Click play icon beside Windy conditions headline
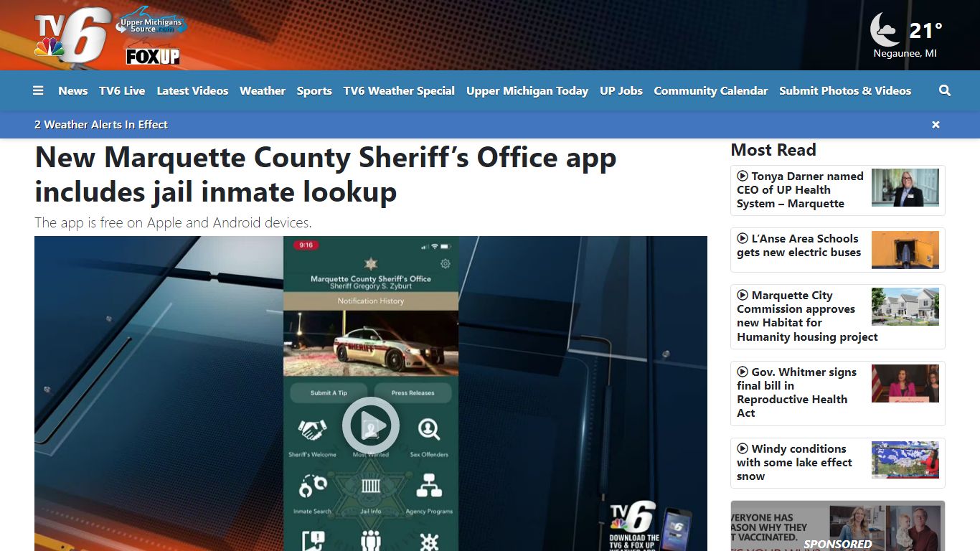Image resolution: width=980 pixels, height=551 pixels. point(743,448)
